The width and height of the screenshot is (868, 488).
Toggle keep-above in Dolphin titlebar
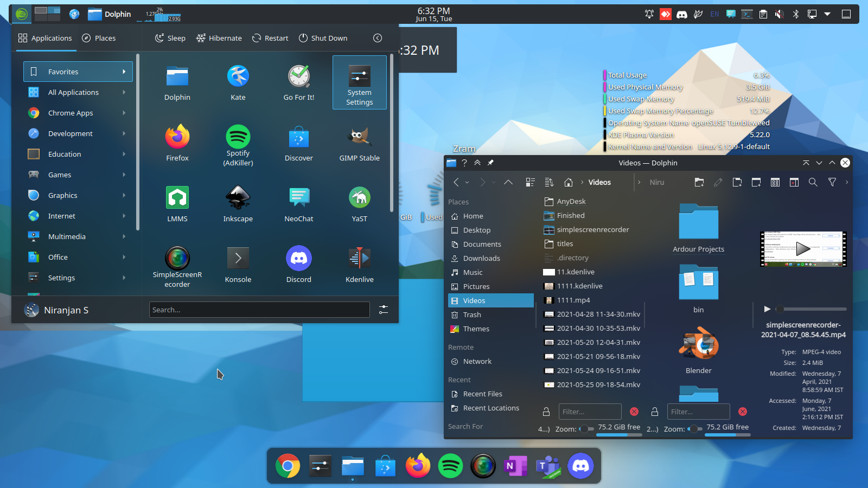click(x=477, y=163)
